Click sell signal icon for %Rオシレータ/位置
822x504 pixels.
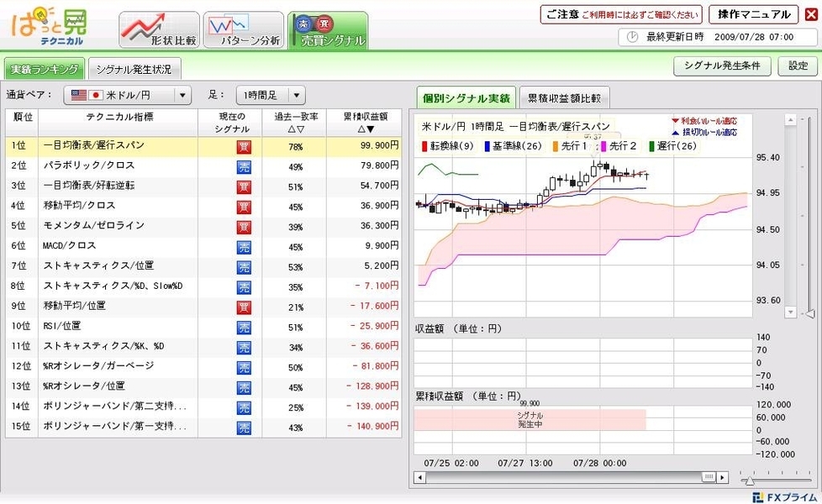tap(244, 388)
